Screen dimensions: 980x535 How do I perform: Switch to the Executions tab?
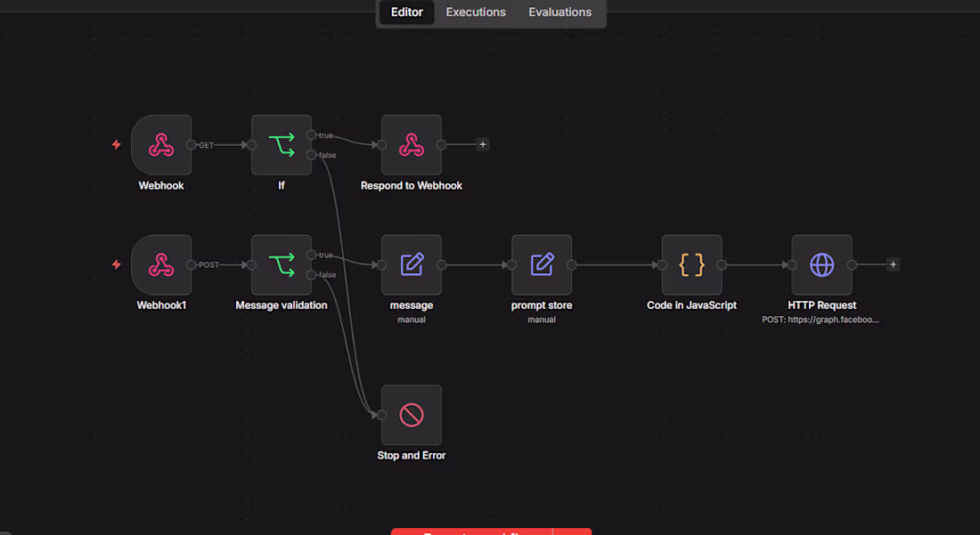point(476,12)
